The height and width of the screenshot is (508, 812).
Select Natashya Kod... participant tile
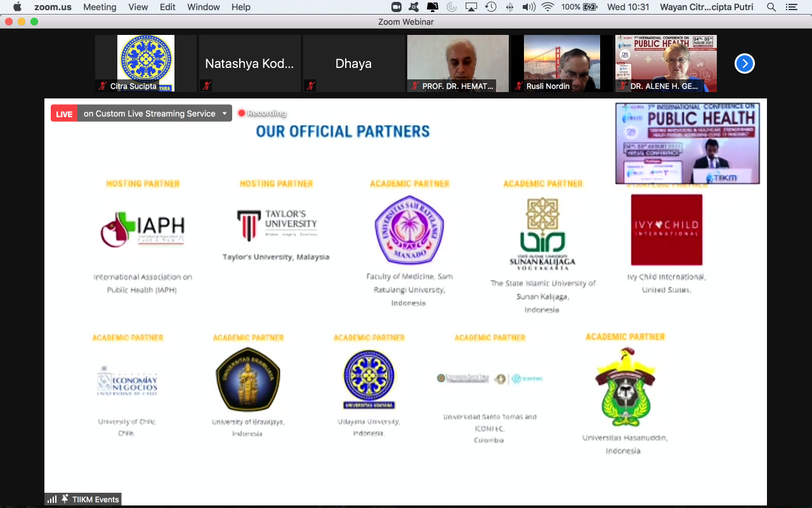point(250,63)
